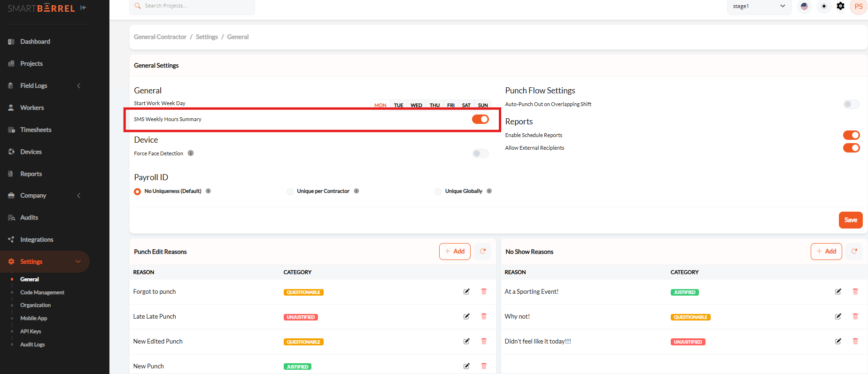The image size is (868, 374).
Task: Set start work week day to TUE
Action: pyautogui.click(x=399, y=105)
